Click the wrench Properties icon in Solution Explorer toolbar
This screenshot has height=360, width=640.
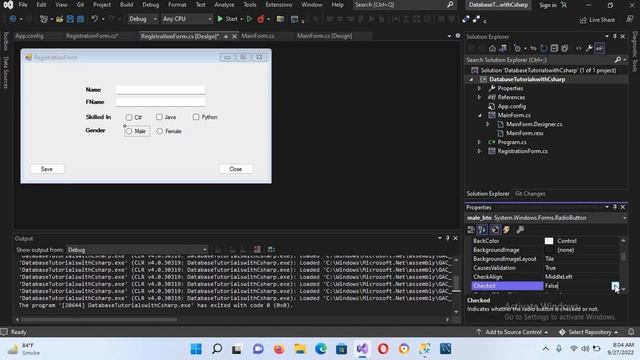point(589,49)
